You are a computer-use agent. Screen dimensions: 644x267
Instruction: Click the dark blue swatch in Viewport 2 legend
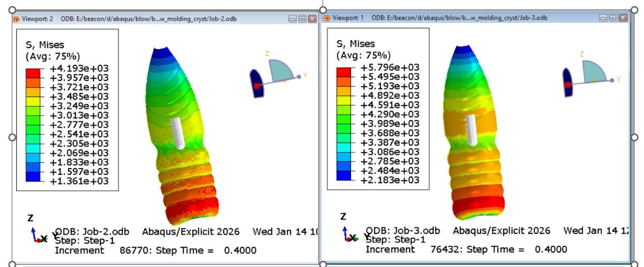[x=33, y=177]
